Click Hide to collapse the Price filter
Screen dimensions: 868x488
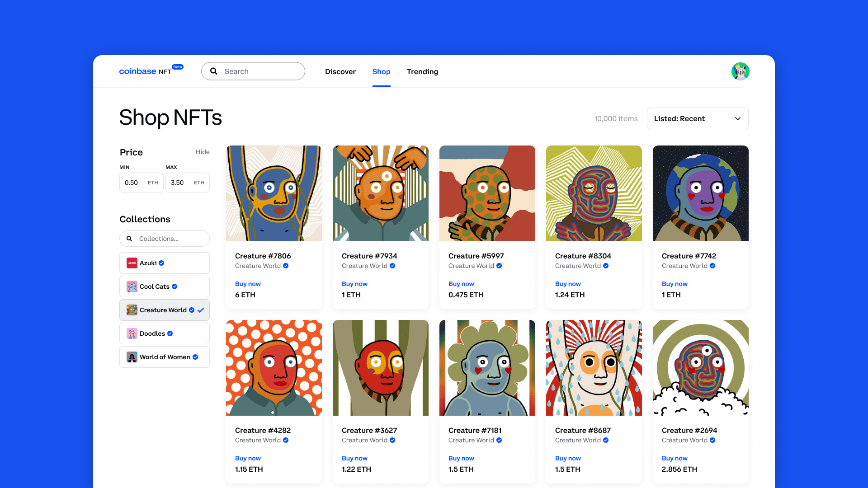[x=203, y=152]
